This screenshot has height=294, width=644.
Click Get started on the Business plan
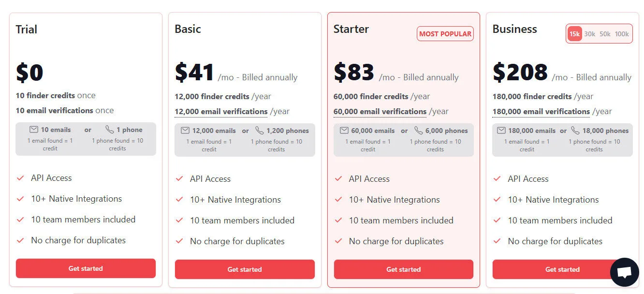click(x=562, y=269)
